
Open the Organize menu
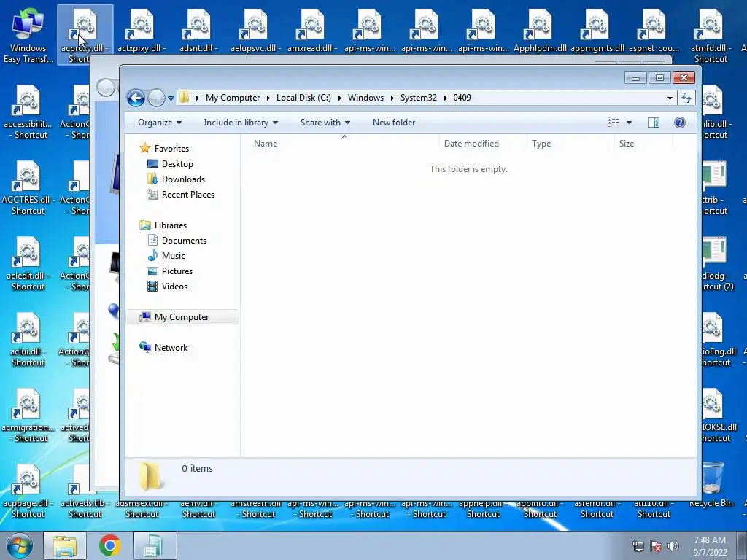pyautogui.click(x=160, y=122)
